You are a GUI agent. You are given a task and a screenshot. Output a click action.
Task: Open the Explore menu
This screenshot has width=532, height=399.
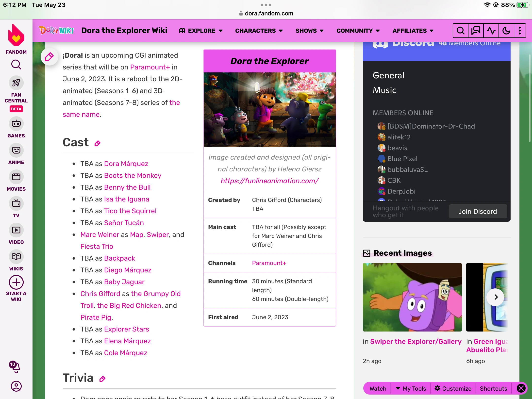(201, 31)
